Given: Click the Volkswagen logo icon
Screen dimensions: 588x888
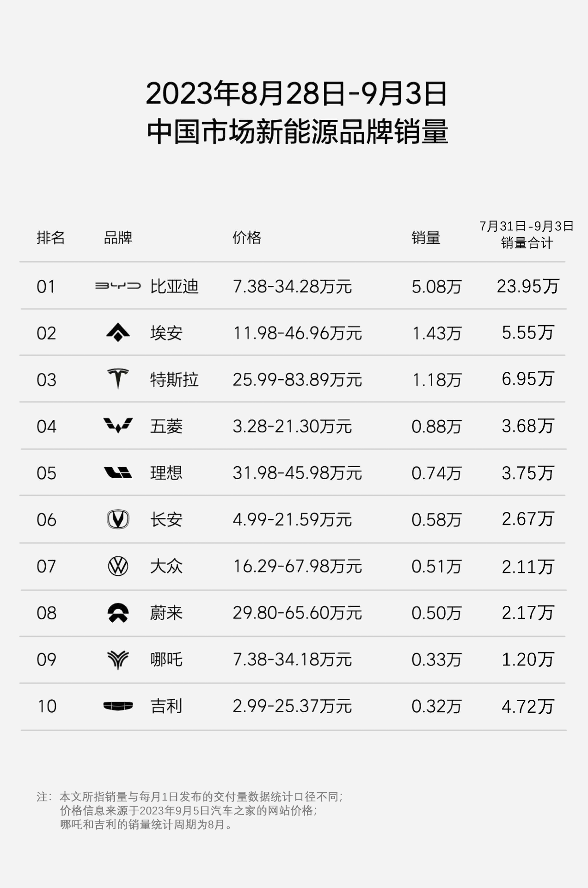Looking at the screenshot, I should tap(118, 566).
